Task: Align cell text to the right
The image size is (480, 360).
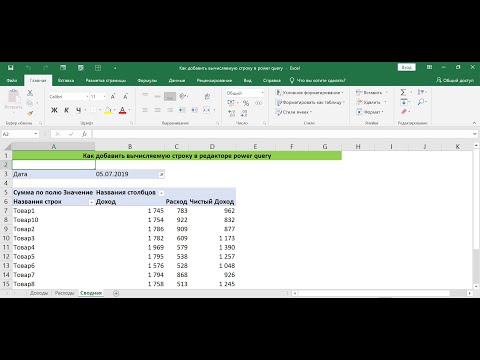Action: tap(170, 110)
